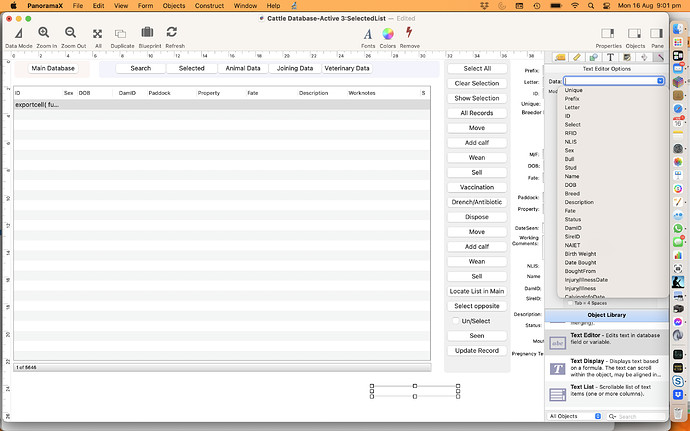Select the magic wand inspector tab
The image size is (690, 431).
661,57
